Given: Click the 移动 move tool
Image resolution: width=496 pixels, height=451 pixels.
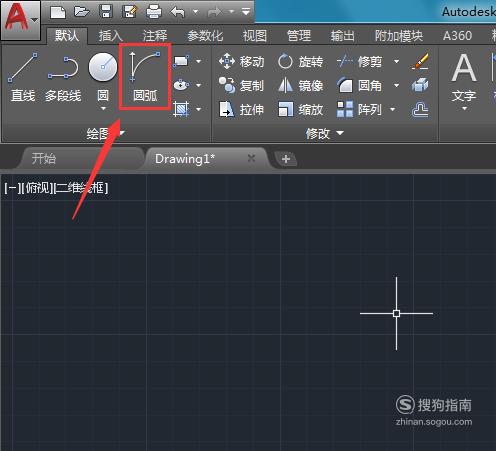Looking at the screenshot, I should (x=242, y=62).
